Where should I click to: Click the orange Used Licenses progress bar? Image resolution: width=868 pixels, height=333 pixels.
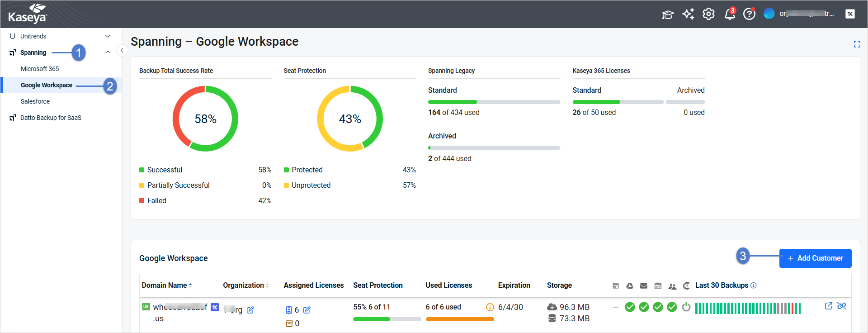pyautogui.click(x=460, y=319)
